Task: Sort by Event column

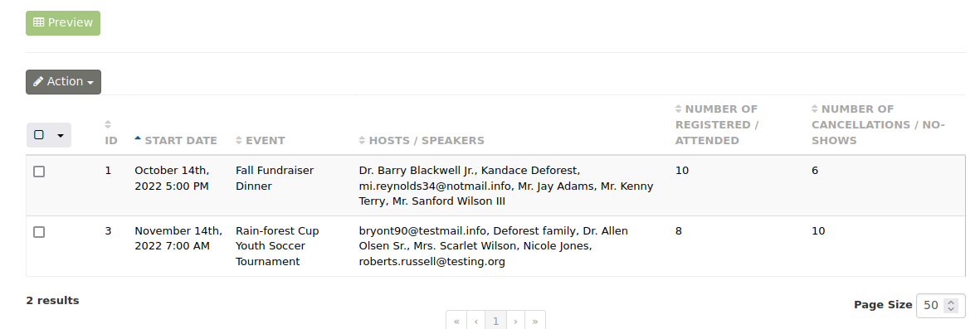Action: pyautogui.click(x=260, y=140)
